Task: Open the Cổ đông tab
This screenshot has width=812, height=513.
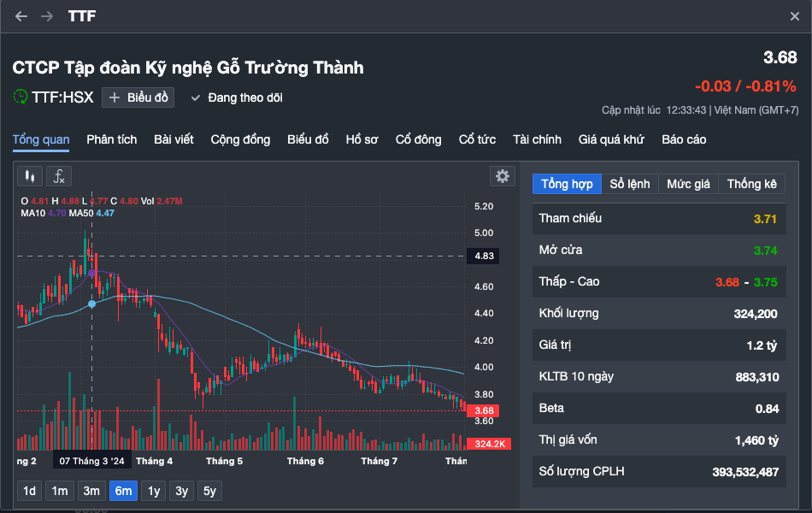Action: 418,140
